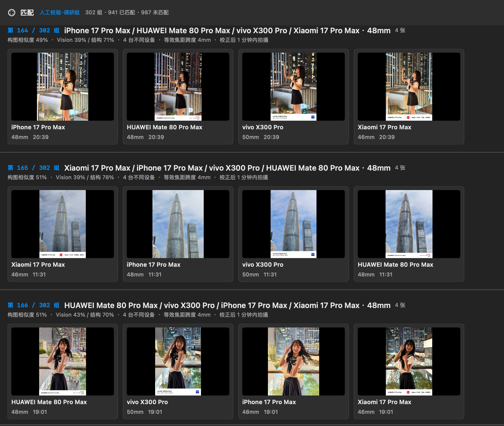Click Xiaomi 17 Pro Max label in group 165

[x=38, y=265]
